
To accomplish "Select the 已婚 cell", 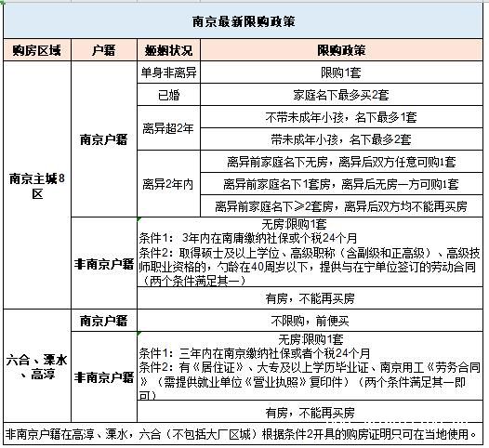I will click(168, 95).
